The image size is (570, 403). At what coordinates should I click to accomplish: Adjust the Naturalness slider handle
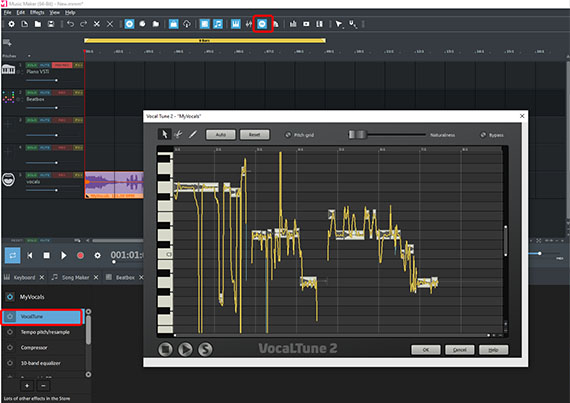[x=357, y=135]
